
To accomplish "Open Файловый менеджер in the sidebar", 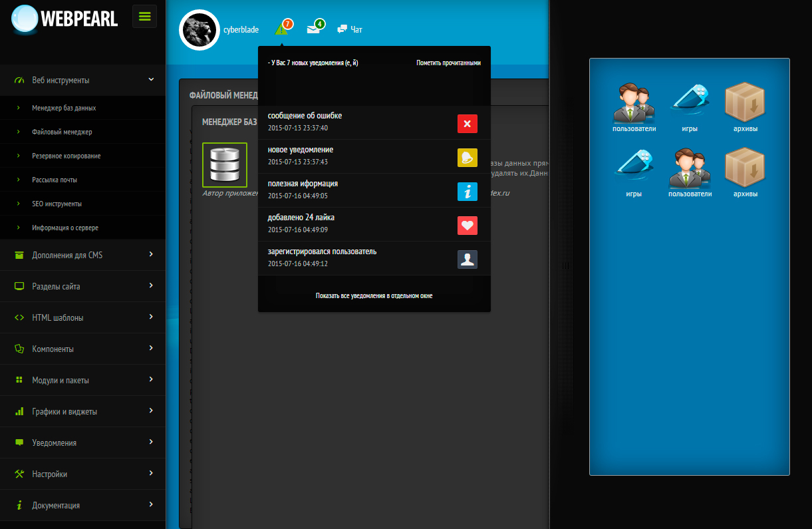I will pyautogui.click(x=62, y=132).
